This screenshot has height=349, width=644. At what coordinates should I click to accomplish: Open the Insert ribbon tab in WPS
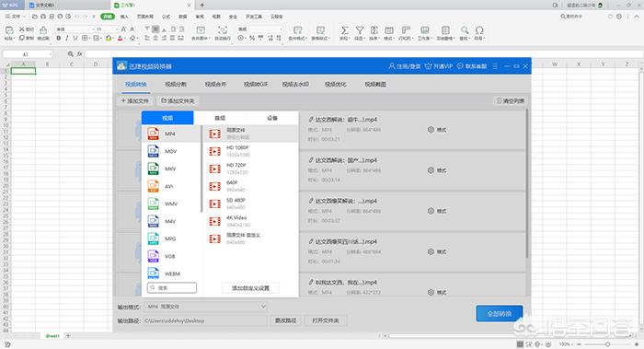click(124, 17)
